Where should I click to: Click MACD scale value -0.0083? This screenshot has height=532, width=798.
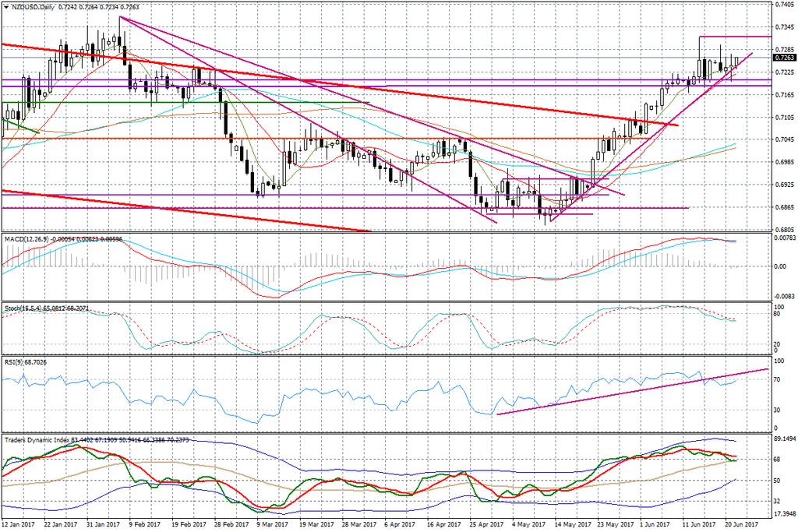[784, 295]
